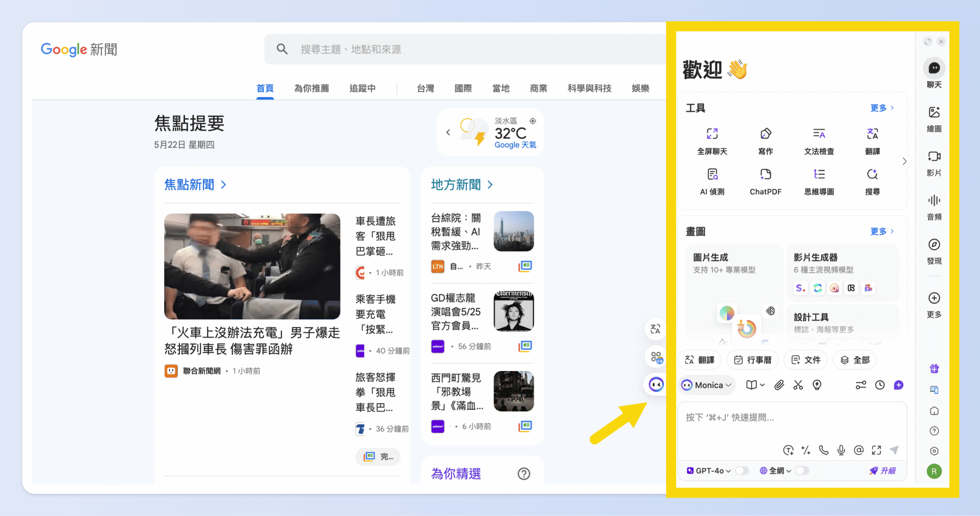This screenshot has width=980, height=516.
Task: Click the 升級 upgrade link
Action: [882, 470]
